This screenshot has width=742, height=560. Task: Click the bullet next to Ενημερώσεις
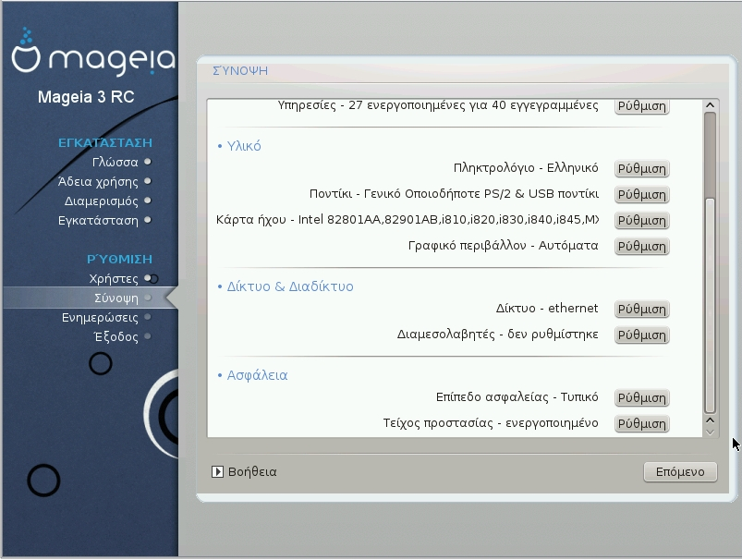148,317
